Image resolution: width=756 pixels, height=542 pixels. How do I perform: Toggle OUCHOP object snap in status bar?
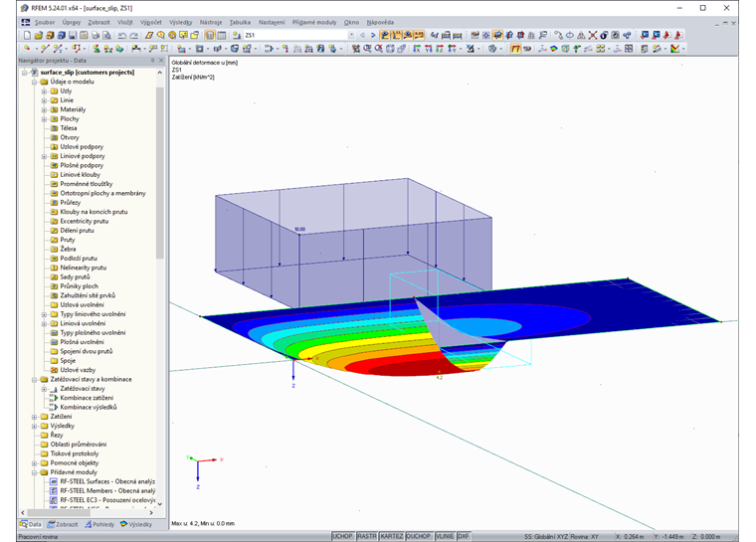(419, 536)
